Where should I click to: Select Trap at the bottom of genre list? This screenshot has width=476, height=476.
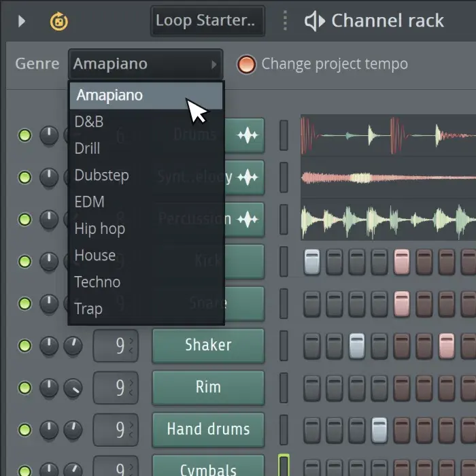146,309
